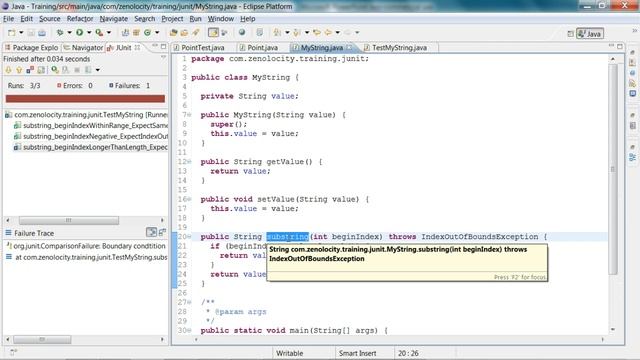This screenshot has height=360, width=640.
Task: Click the Open Type folder icon
Action: (173, 33)
